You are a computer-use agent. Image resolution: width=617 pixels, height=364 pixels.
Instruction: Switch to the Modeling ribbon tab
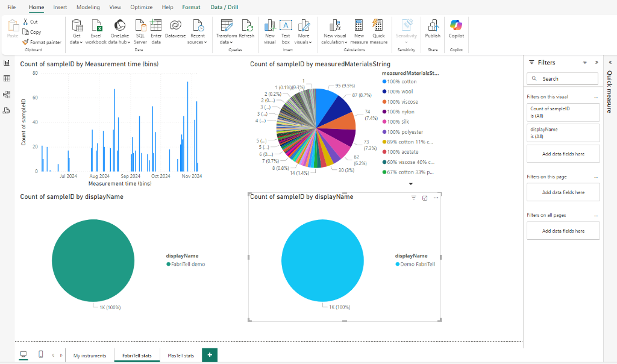point(88,7)
